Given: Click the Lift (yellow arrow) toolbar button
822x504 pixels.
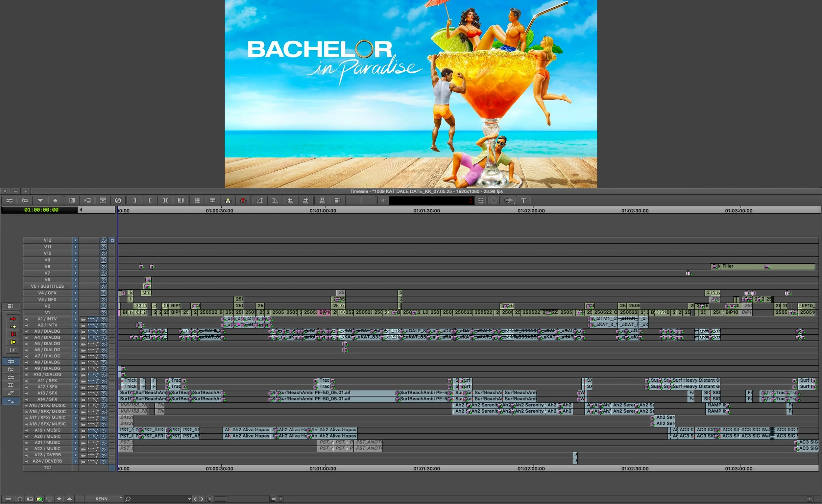Looking at the screenshot, I should coord(228,201).
